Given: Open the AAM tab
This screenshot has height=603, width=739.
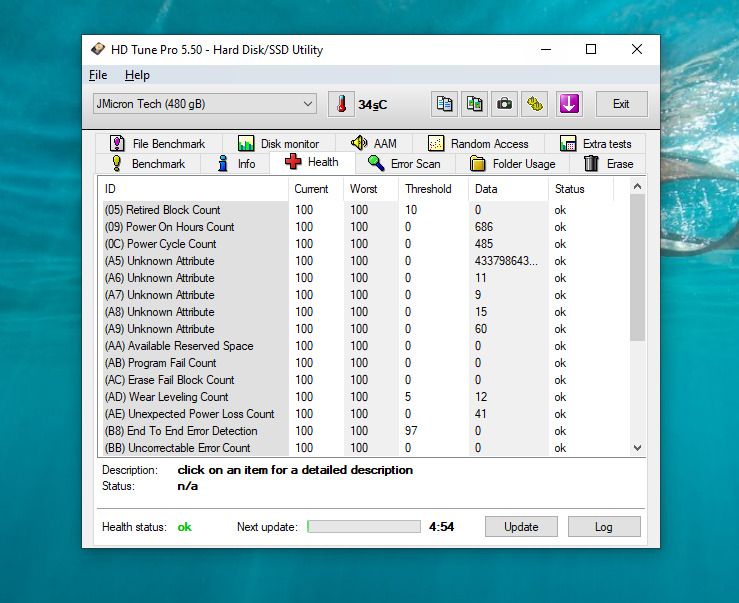Looking at the screenshot, I should tap(374, 143).
